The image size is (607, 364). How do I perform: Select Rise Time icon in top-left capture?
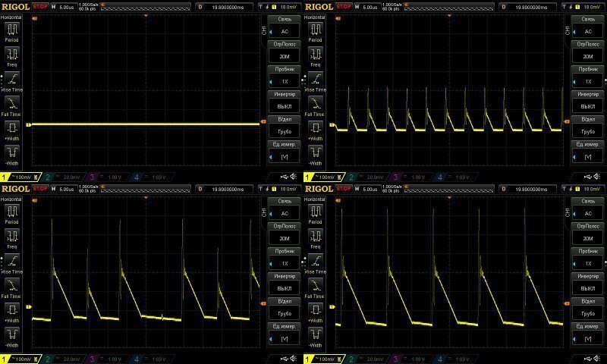[12, 79]
